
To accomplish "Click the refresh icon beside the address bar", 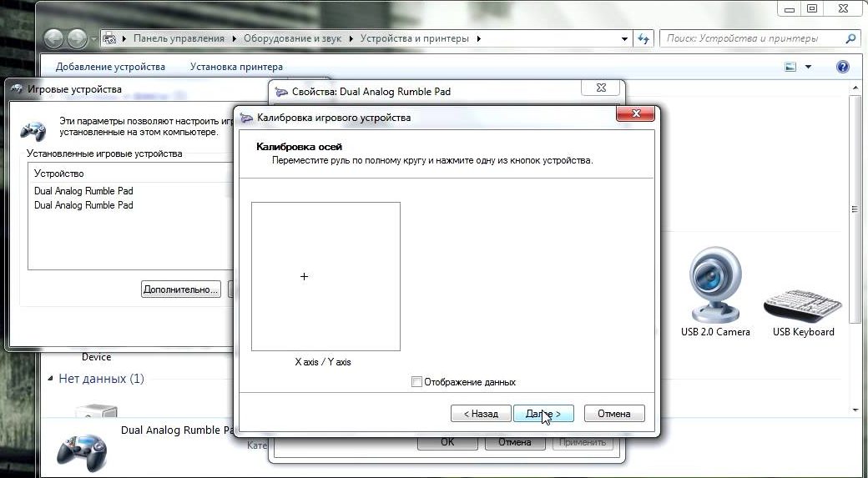I will tap(643, 38).
